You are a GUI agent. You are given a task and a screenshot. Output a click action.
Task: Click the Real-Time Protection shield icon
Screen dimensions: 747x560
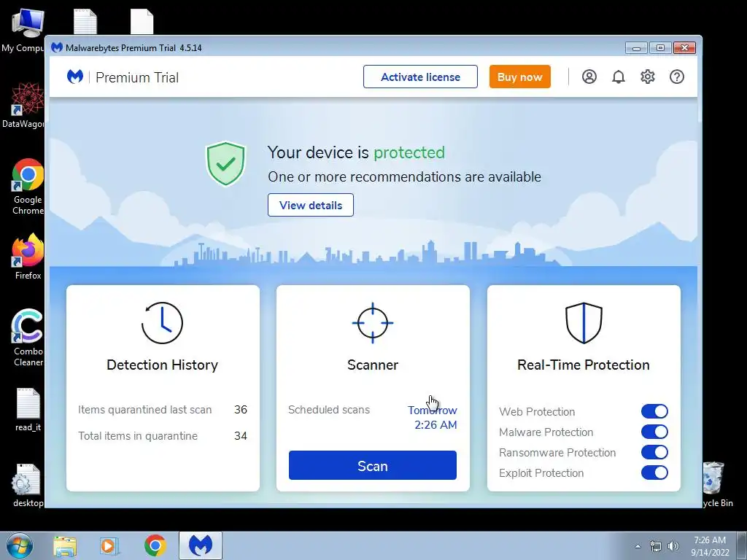point(584,323)
